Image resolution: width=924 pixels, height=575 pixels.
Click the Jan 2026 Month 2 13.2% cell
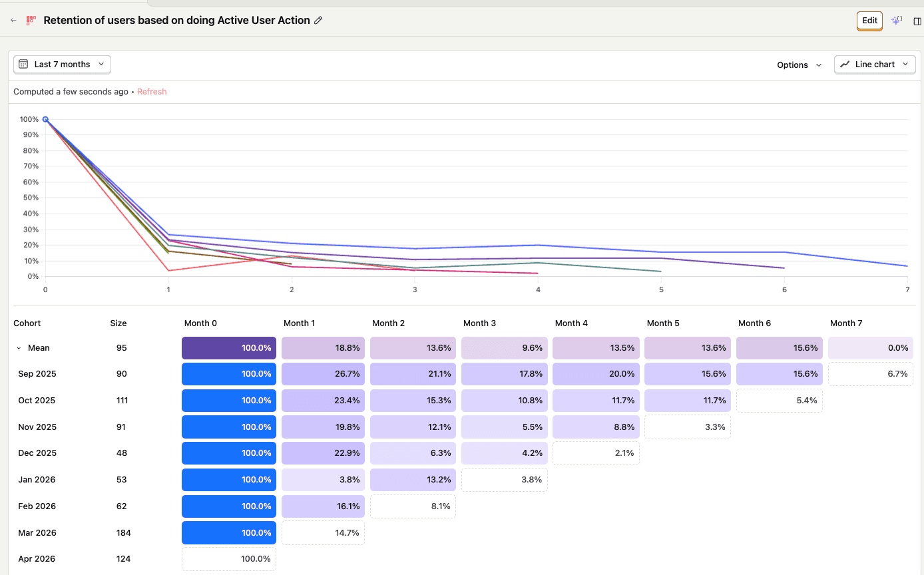[413, 480]
